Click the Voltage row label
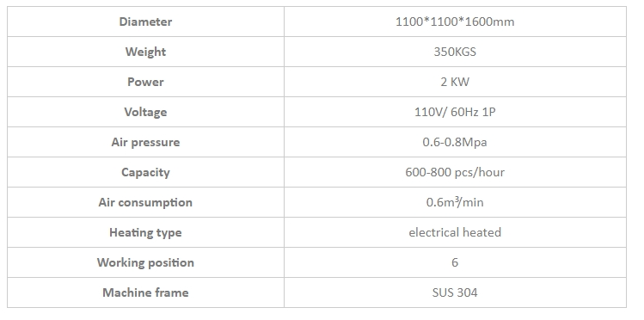 click(145, 112)
